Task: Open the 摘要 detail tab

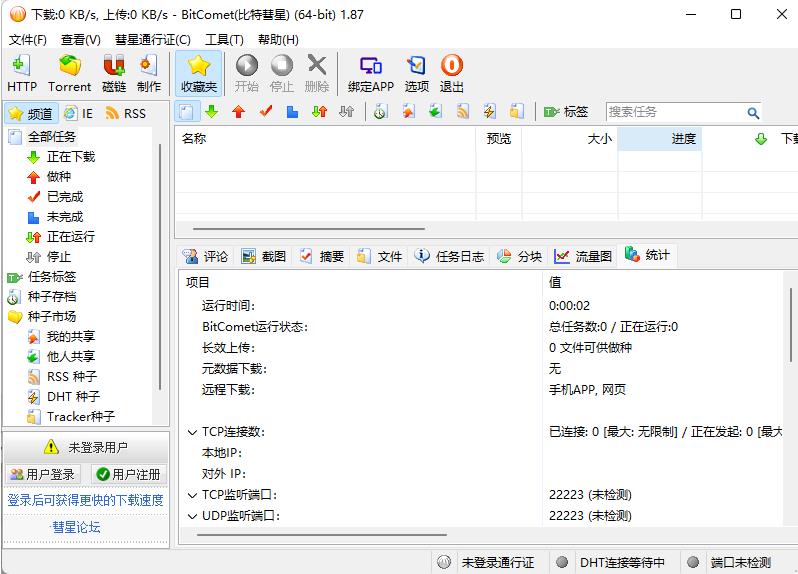Action: 322,256
